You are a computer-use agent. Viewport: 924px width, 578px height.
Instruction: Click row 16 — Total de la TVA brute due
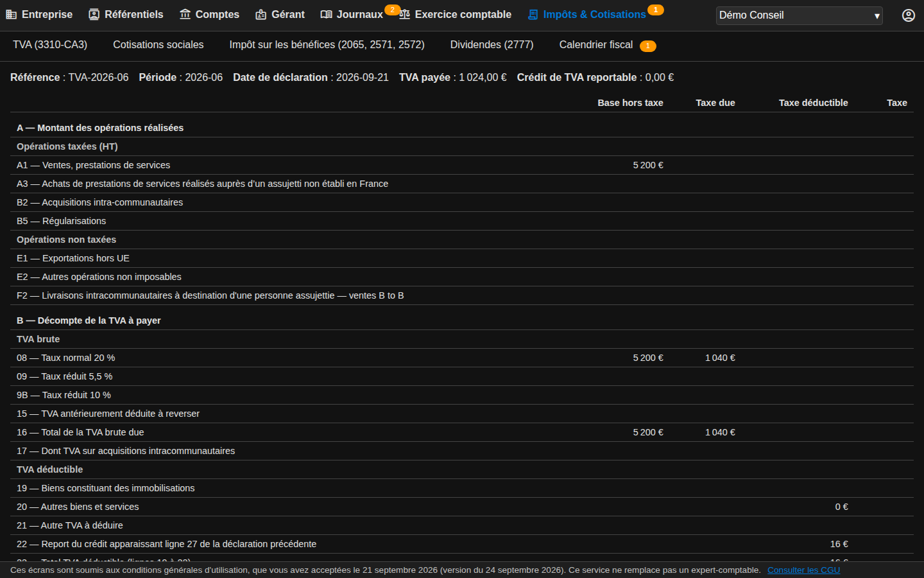point(462,432)
